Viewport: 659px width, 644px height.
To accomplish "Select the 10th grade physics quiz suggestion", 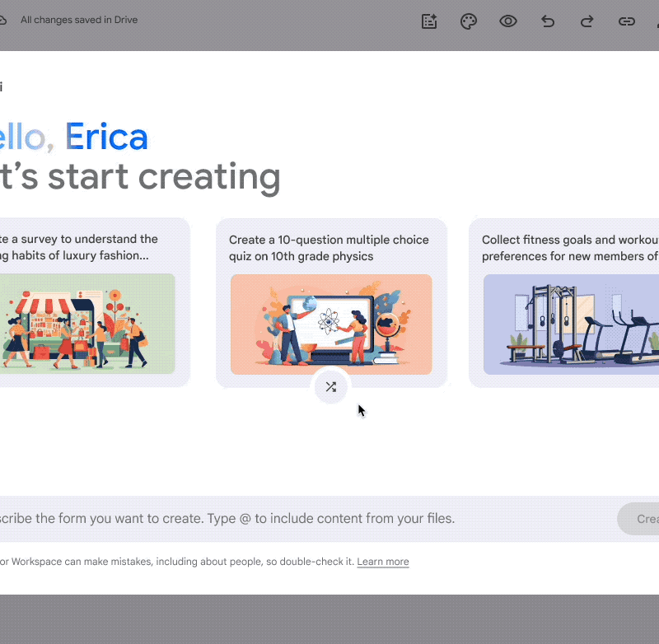I will (331, 248).
